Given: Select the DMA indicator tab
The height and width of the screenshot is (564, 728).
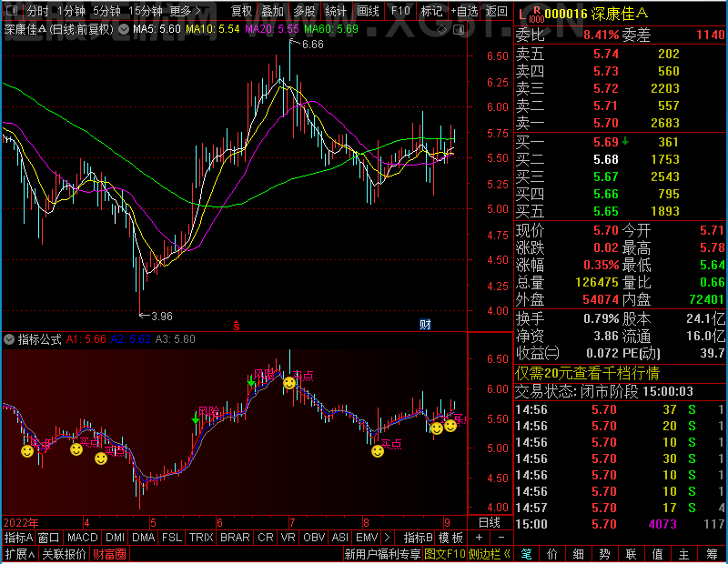Looking at the screenshot, I should pyautogui.click(x=143, y=538).
